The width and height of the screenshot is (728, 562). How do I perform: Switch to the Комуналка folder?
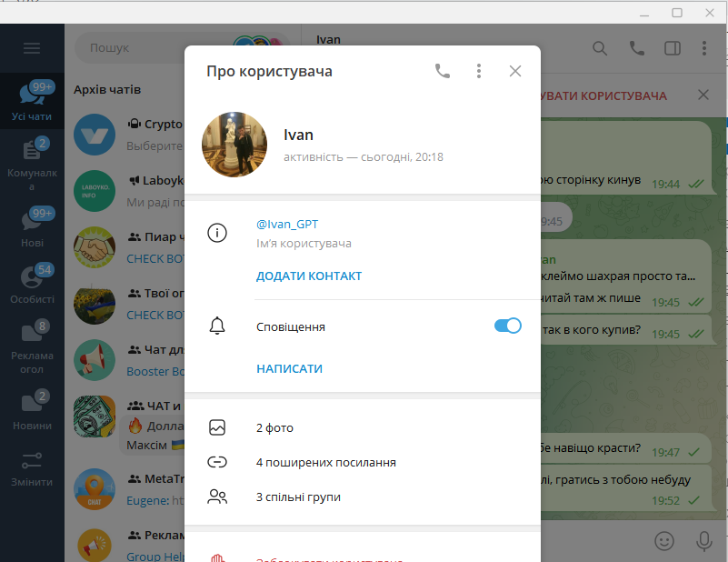pos(32,159)
